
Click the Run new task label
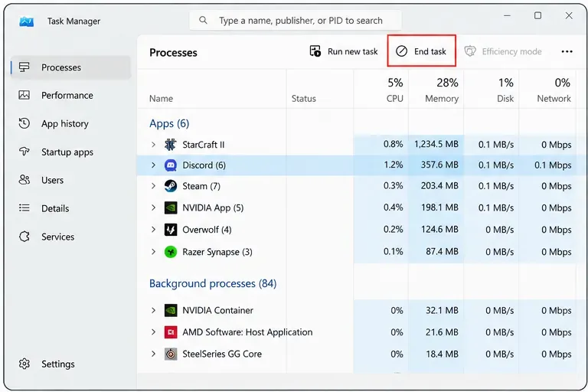pos(352,51)
